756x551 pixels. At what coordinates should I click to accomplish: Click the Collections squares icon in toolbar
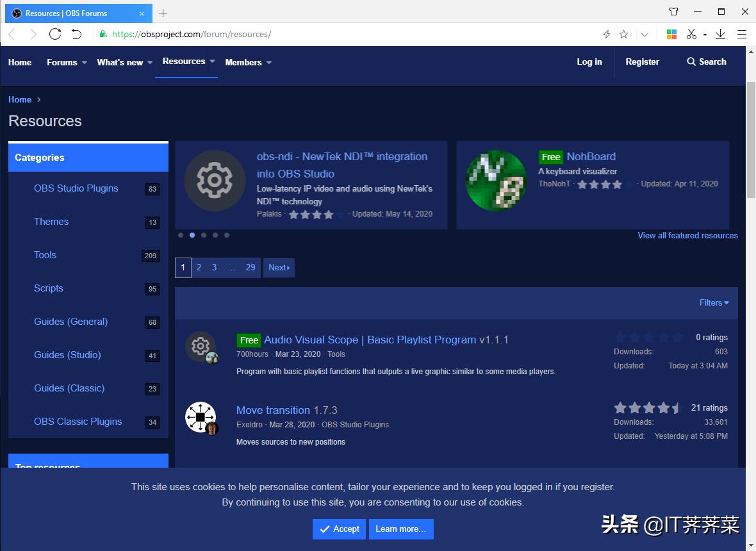671,33
